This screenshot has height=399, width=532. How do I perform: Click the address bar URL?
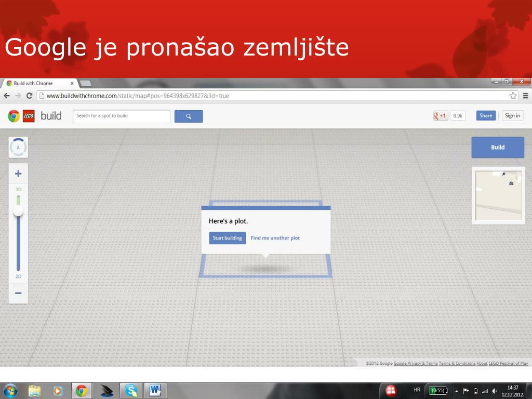tap(138, 96)
